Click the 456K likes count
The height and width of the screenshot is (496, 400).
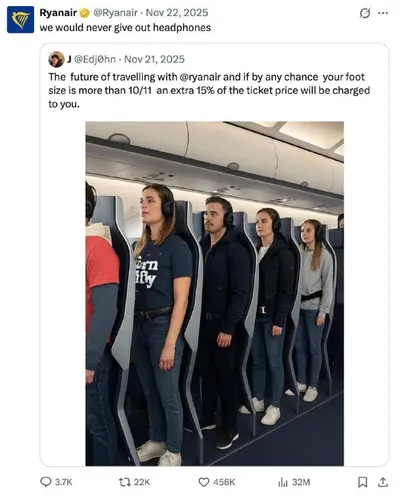(x=224, y=482)
